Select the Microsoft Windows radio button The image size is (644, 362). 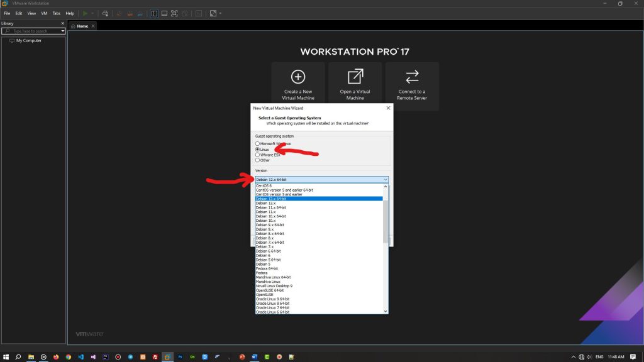coord(257,144)
